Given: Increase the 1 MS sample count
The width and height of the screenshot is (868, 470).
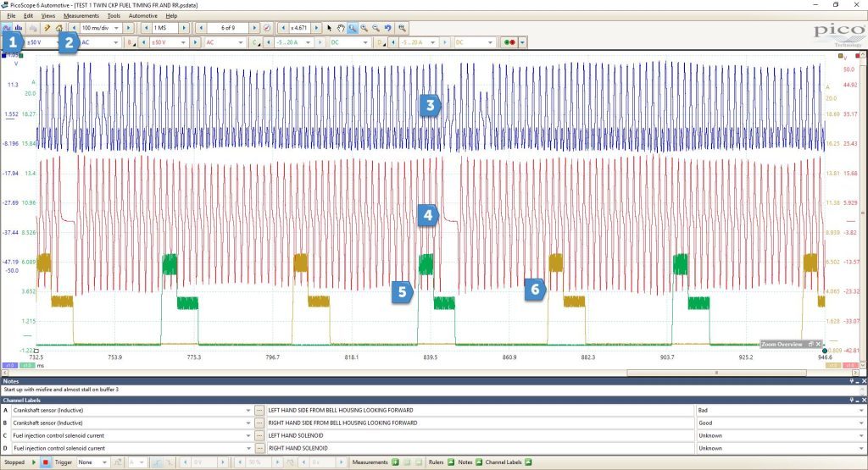Looking at the screenshot, I should click(x=184, y=28).
